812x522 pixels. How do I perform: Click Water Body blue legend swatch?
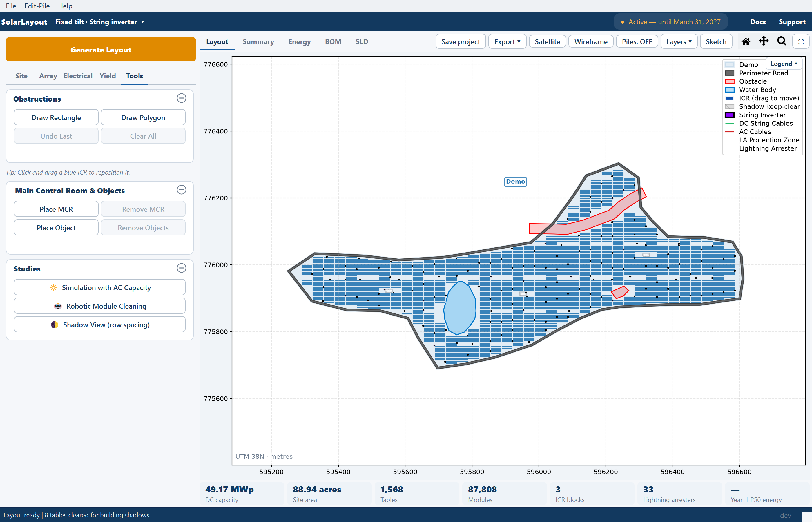tap(729, 90)
